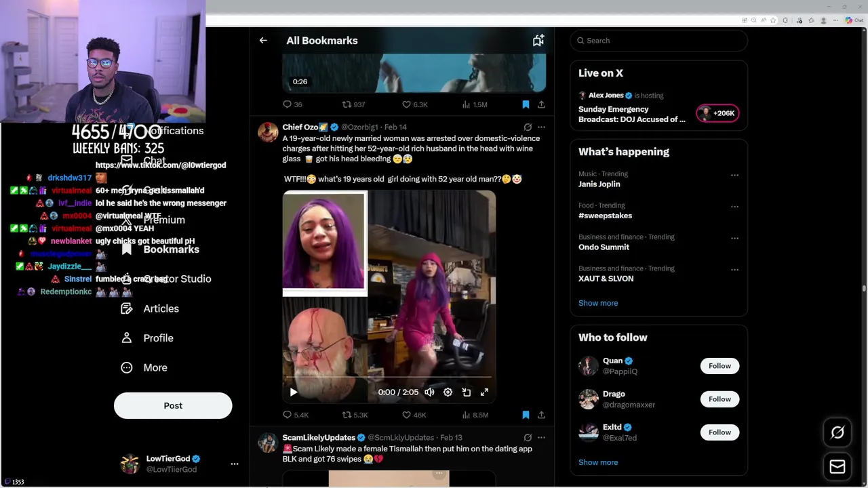Viewport: 868px width, 488px height.
Task: Open Ondo Summit trend
Action: [604, 247]
